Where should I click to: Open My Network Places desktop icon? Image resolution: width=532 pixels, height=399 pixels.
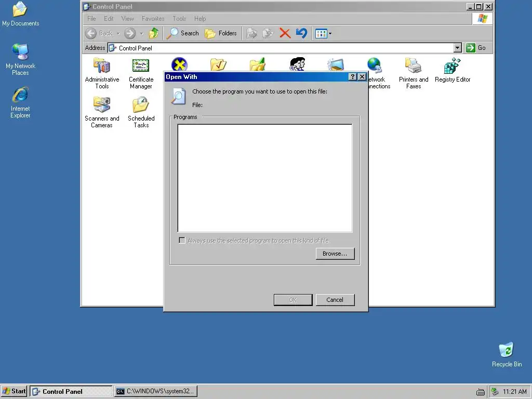20,59
